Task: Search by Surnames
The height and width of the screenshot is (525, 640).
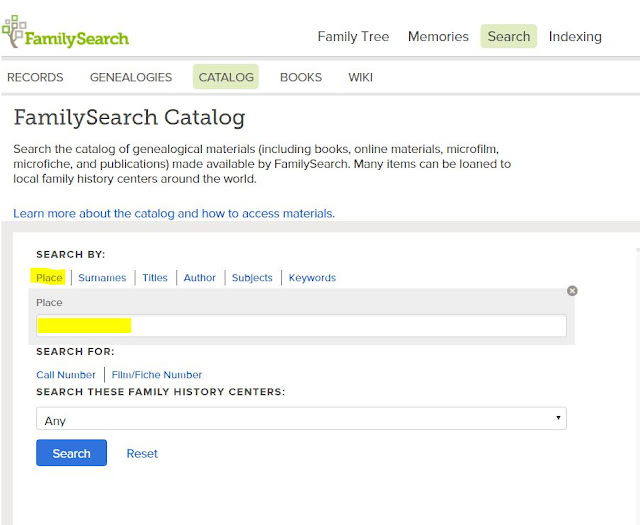Action: click(x=102, y=278)
